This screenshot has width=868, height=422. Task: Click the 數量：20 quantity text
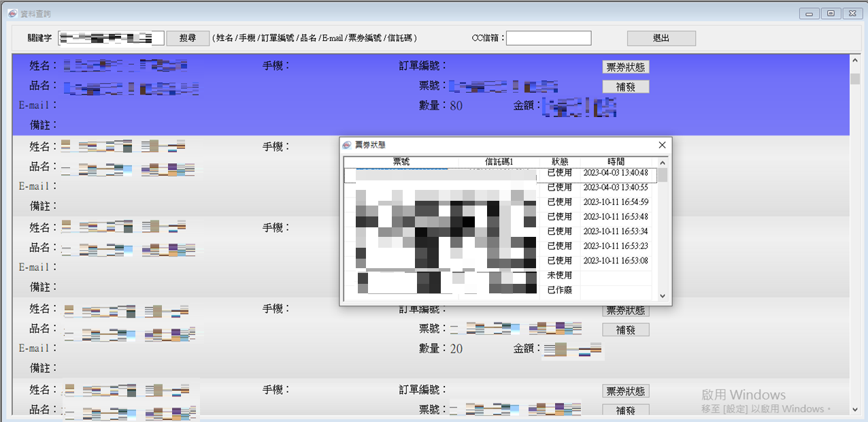coord(441,349)
